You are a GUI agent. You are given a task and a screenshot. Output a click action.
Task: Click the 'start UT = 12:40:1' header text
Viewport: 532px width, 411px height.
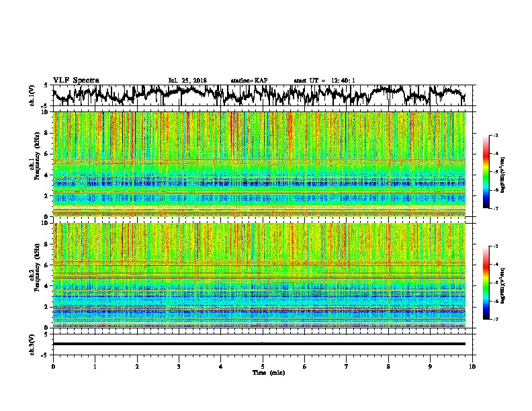324,81
